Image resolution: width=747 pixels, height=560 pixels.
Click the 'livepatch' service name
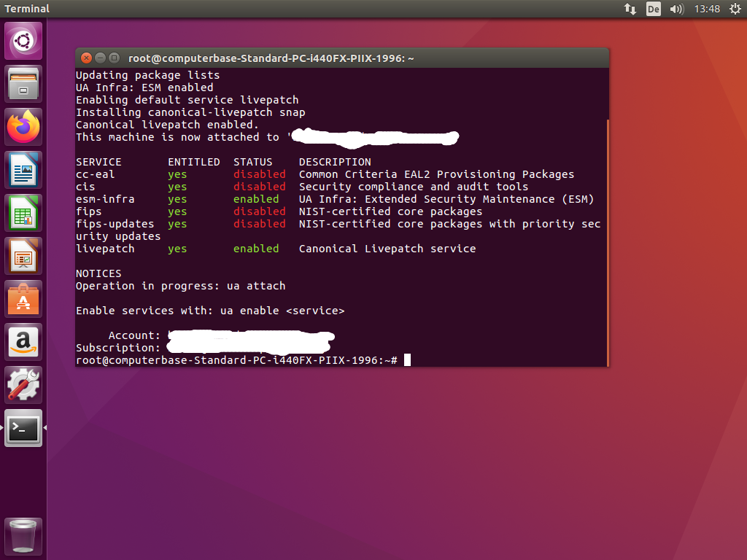tap(105, 249)
